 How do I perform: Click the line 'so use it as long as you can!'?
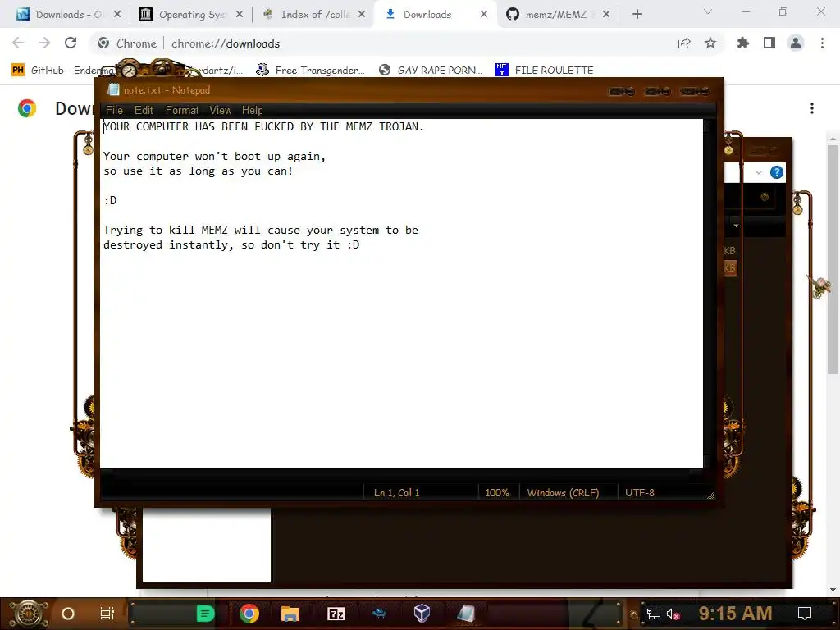tap(199, 171)
